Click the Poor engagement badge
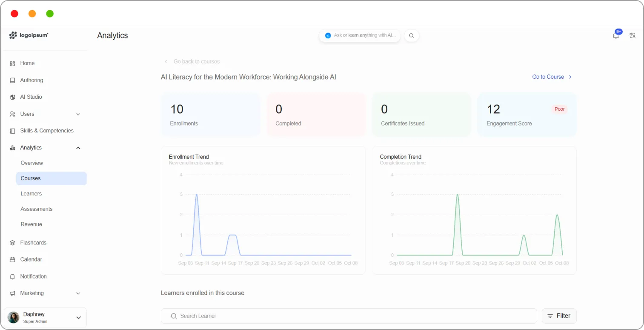Image resolution: width=644 pixels, height=330 pixels. pos(559,109)
